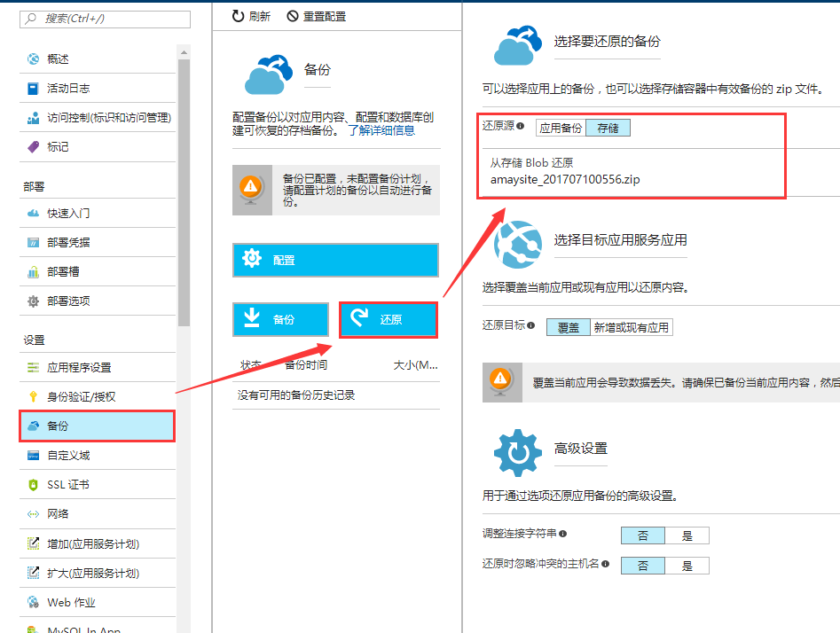Open Web 作业 menu item

pos(71,603)
